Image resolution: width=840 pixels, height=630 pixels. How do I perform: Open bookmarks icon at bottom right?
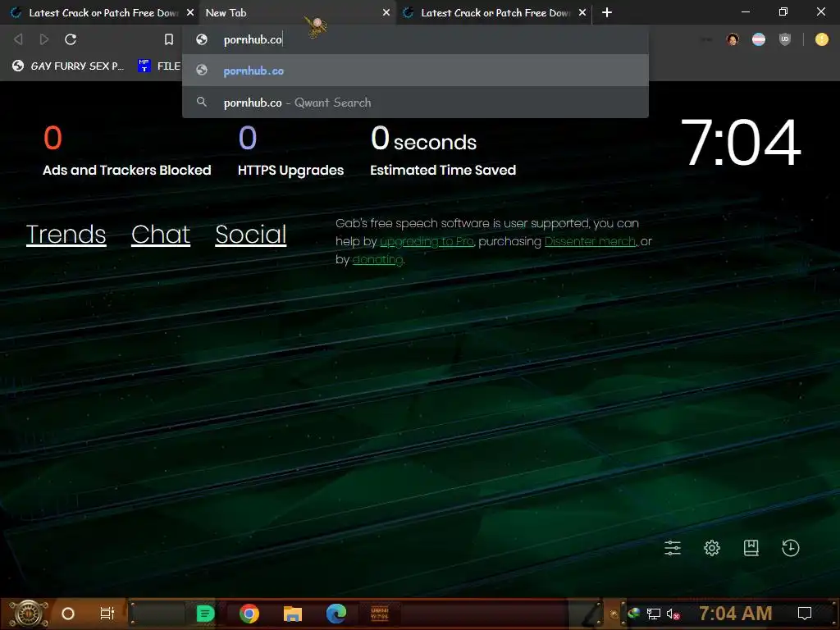coord(751,547)
